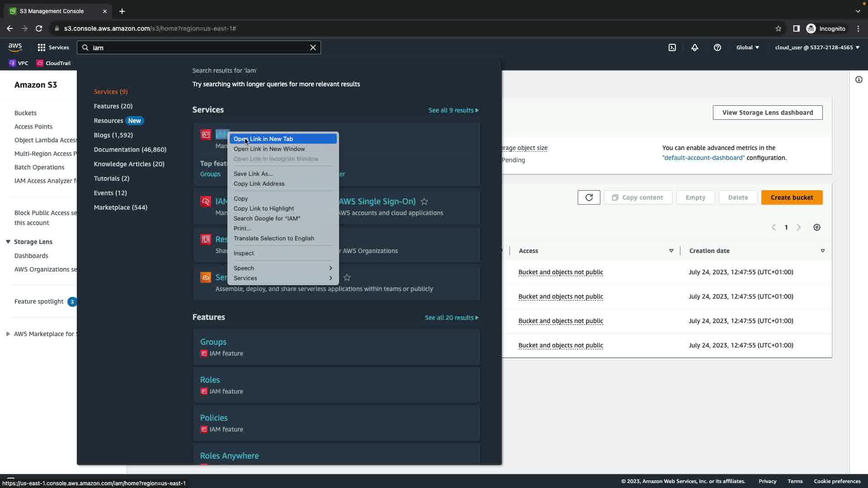This screenshot has height=488, width=868.
Task: Click the help question mark icon
Action: point(717,47)
